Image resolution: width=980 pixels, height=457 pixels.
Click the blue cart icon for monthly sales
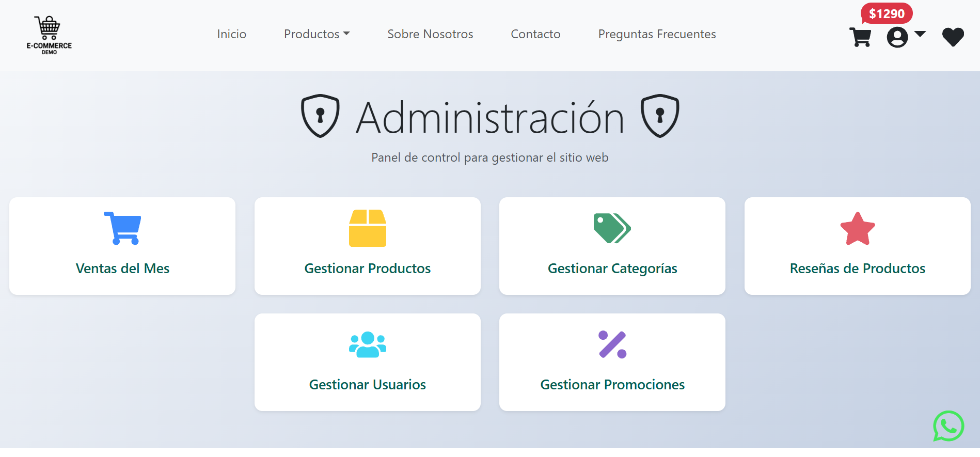122,228
